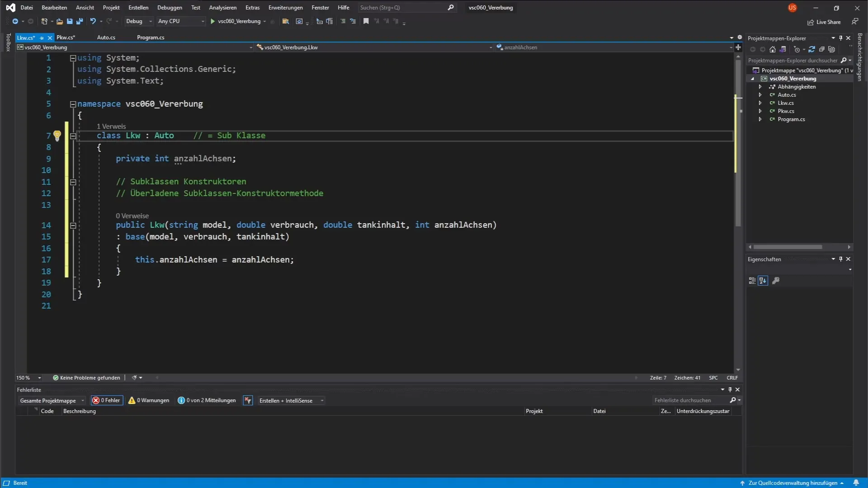This screenshot has height=488, width=868.
Task: Click the Navigate Backward arrow in toolbar
Action: 15,21
